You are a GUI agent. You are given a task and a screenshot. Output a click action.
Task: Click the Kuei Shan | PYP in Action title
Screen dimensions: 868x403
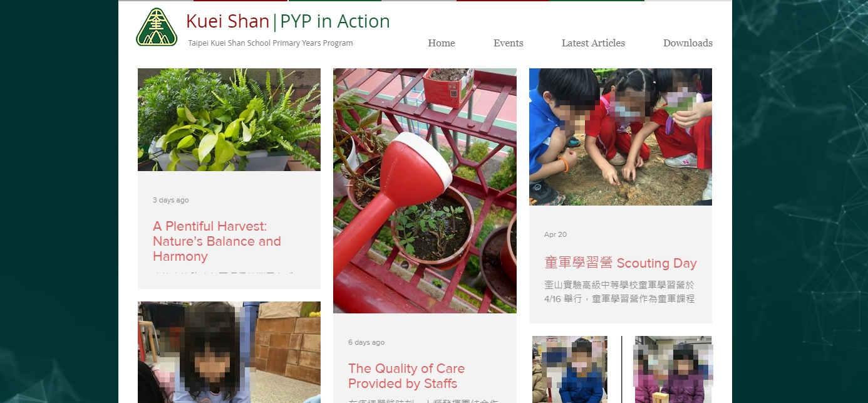(288, 21)
